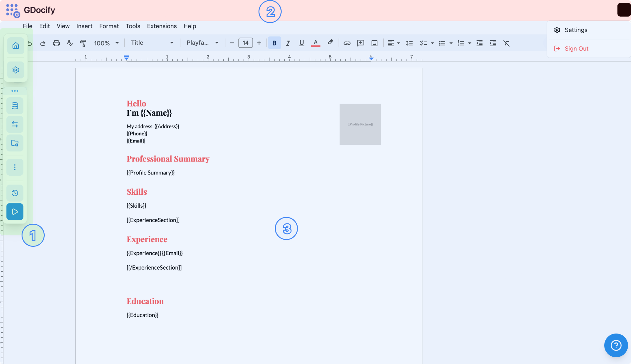631x364 pixels.
Task: Click the history clock sidebar icon
Action: pos(15,193)
